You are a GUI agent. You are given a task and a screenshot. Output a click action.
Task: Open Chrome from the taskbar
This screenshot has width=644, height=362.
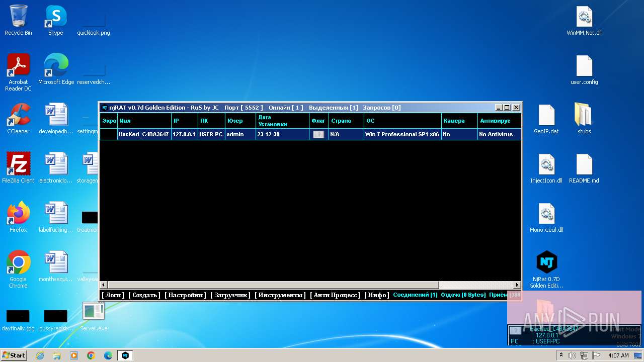(x=91, y=355)
